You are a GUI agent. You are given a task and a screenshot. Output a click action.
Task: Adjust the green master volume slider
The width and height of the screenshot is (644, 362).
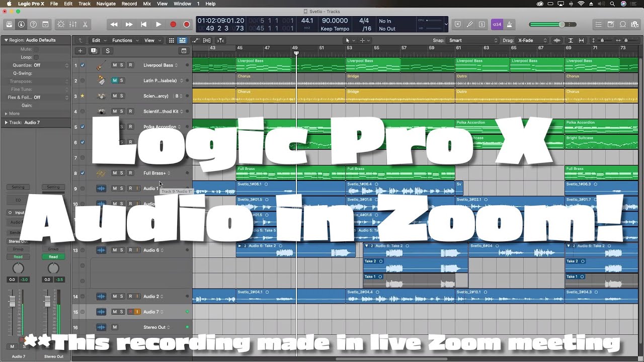(x=561, y=24)
